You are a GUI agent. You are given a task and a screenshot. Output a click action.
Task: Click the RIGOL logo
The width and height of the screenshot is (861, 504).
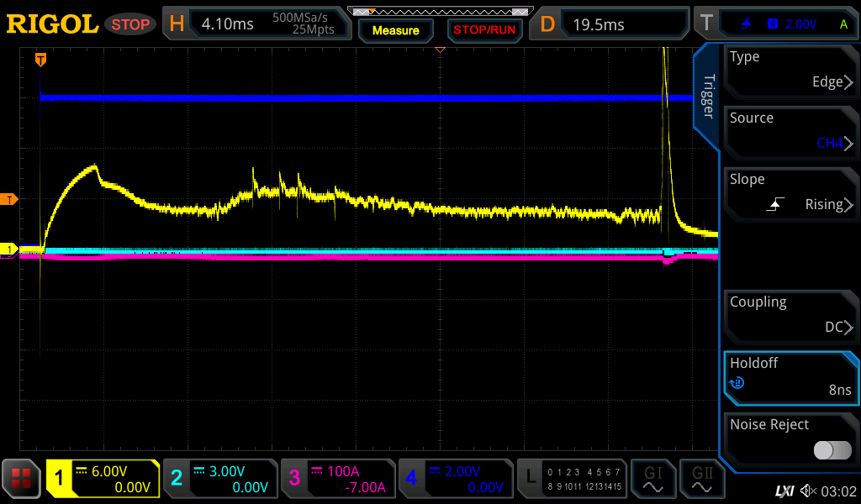click(x=52, y=24)
